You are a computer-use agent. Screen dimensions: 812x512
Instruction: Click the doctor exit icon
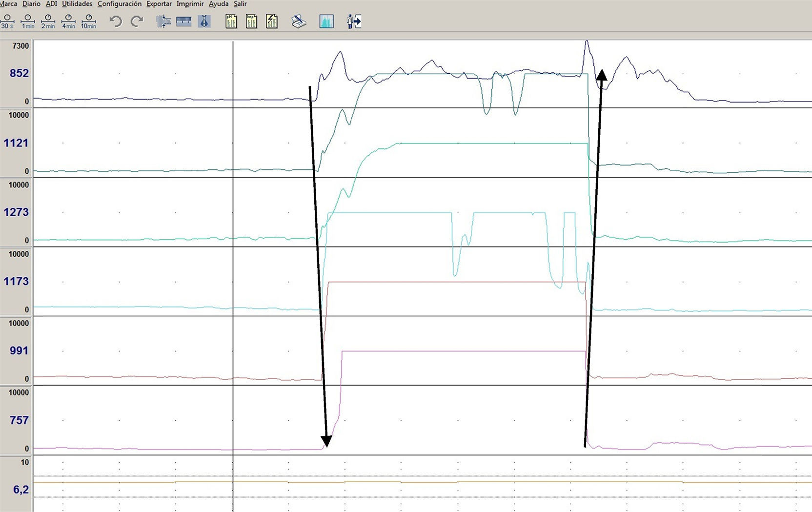[x=354, y=21]
